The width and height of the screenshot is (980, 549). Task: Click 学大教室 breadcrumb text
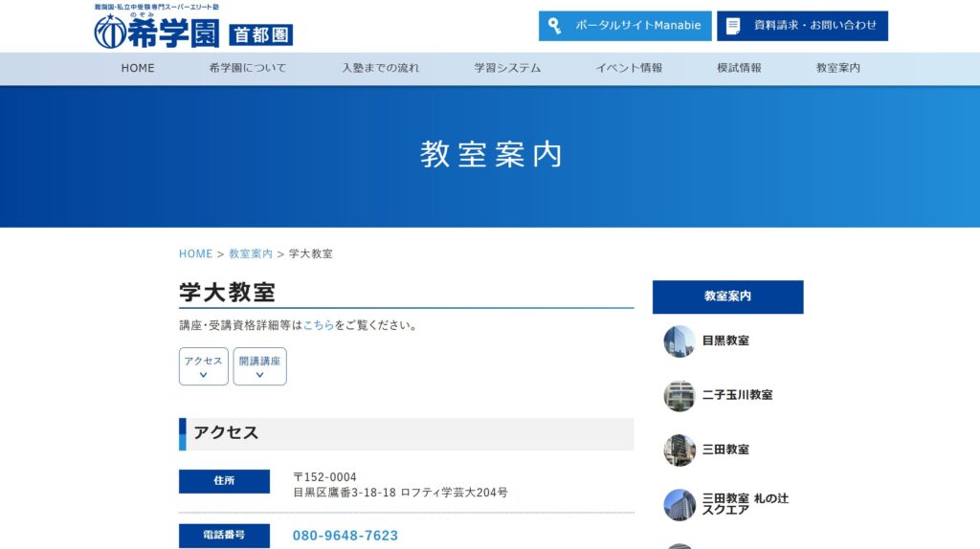311,253
